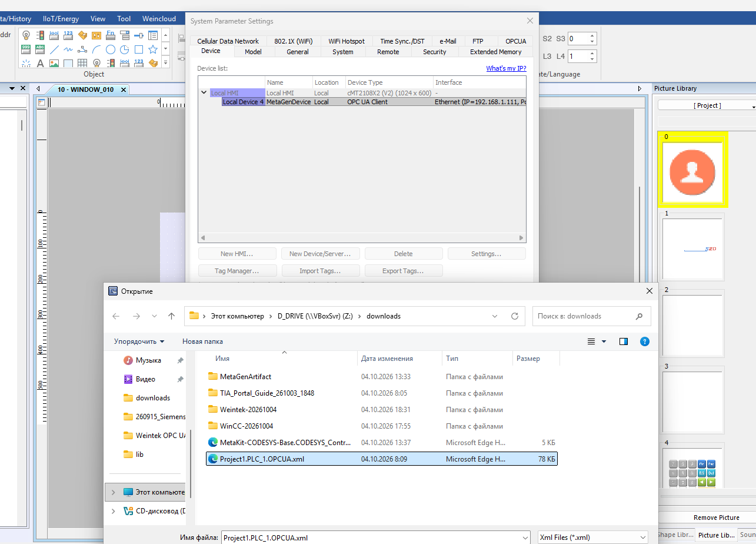Click the device list horizontal scrollbar
Image resolution: width=756 pixels, height=544 pixels.
(x=362, y=238)
